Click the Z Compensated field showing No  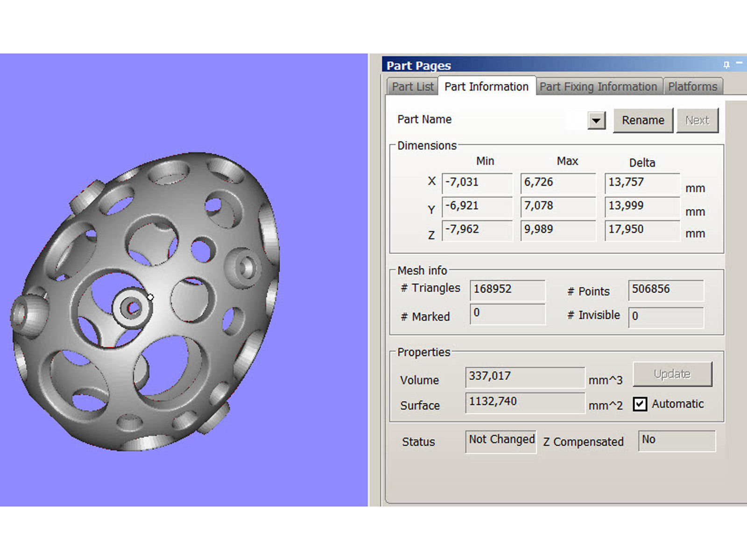677,441
